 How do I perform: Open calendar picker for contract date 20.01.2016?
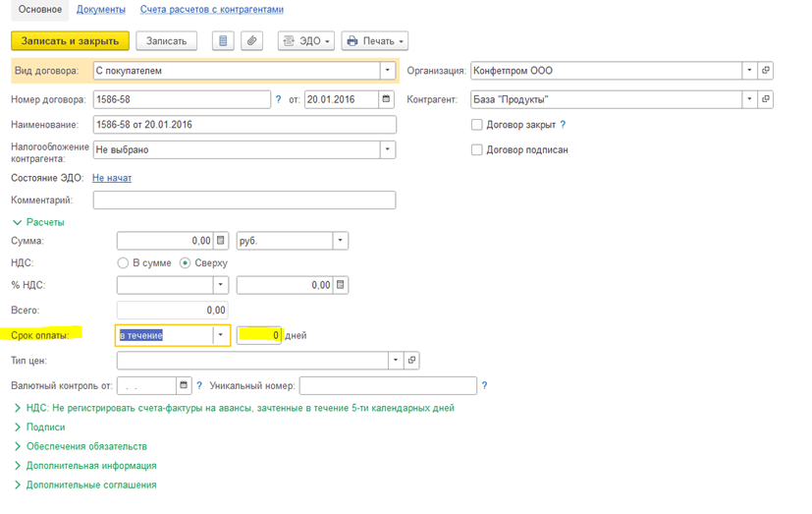coord(386,99)
